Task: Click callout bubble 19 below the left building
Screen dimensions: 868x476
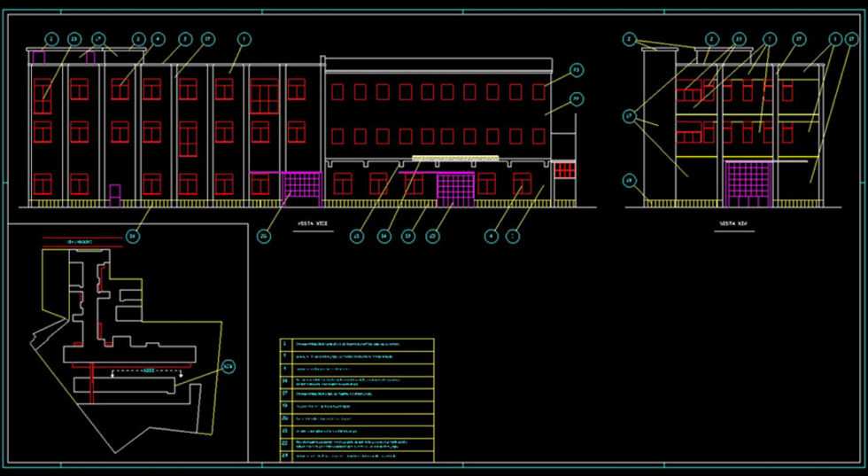Action: pyautogui.click(x=132, y=236)
